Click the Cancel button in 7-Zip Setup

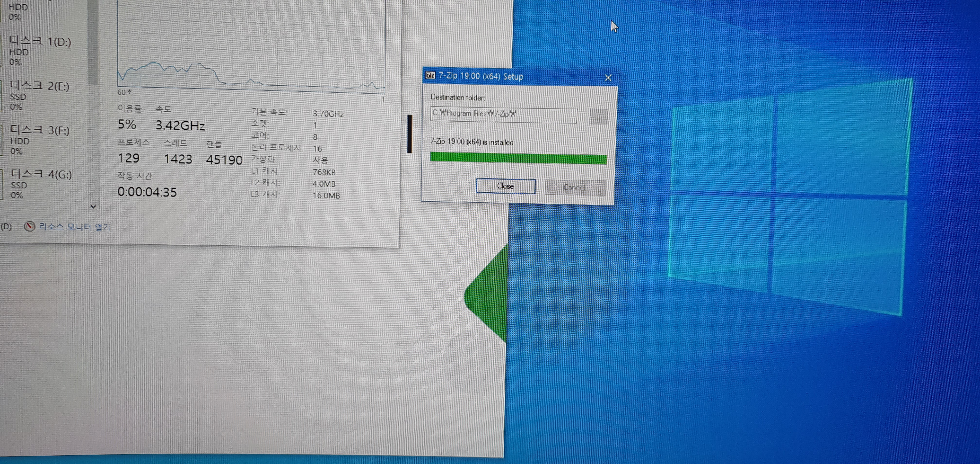pos(575,187)
